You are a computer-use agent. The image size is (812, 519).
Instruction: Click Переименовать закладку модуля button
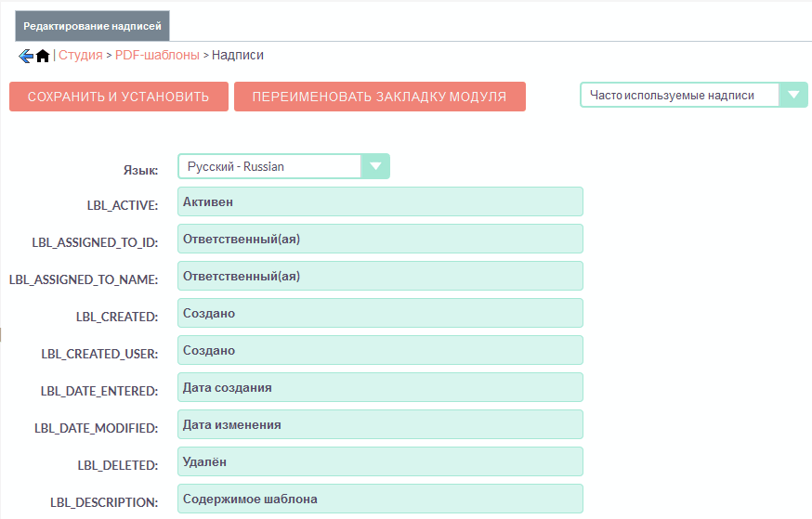[379, 97]
